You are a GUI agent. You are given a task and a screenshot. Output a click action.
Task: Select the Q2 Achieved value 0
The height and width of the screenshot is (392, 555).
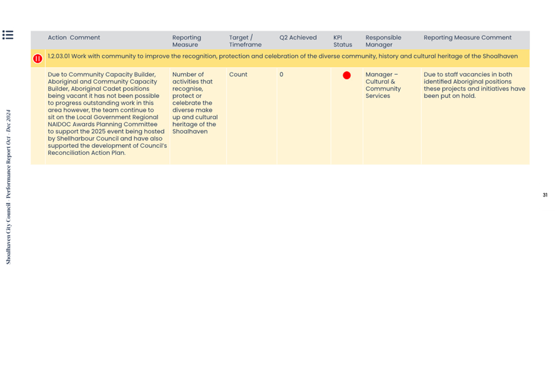281,74
